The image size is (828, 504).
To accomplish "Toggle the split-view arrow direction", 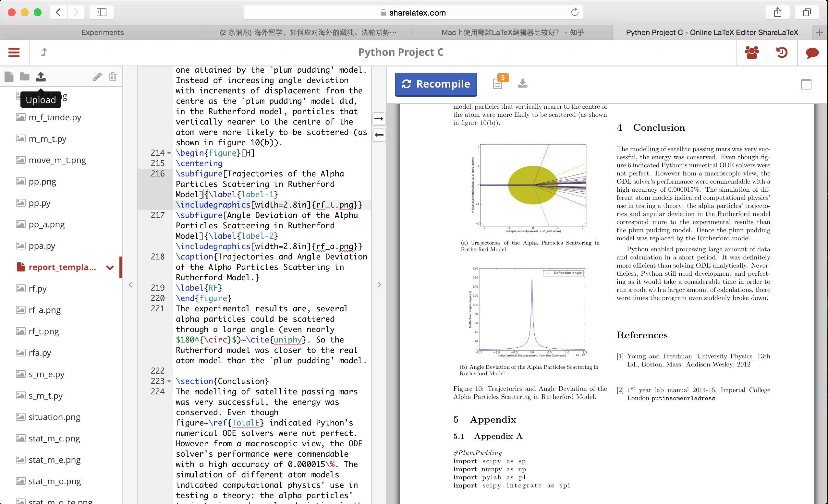I will click(x=379, y=119).
